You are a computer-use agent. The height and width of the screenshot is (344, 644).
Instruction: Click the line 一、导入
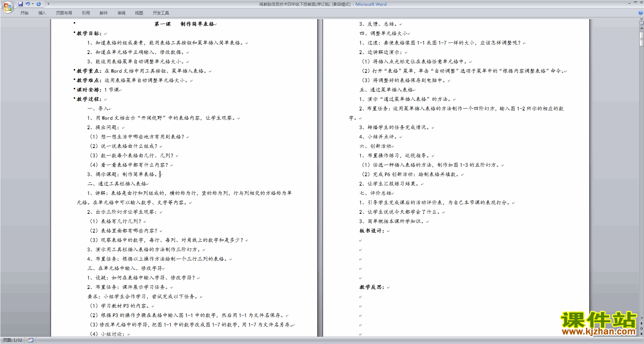pyautogui.click(x=98, y=109)
